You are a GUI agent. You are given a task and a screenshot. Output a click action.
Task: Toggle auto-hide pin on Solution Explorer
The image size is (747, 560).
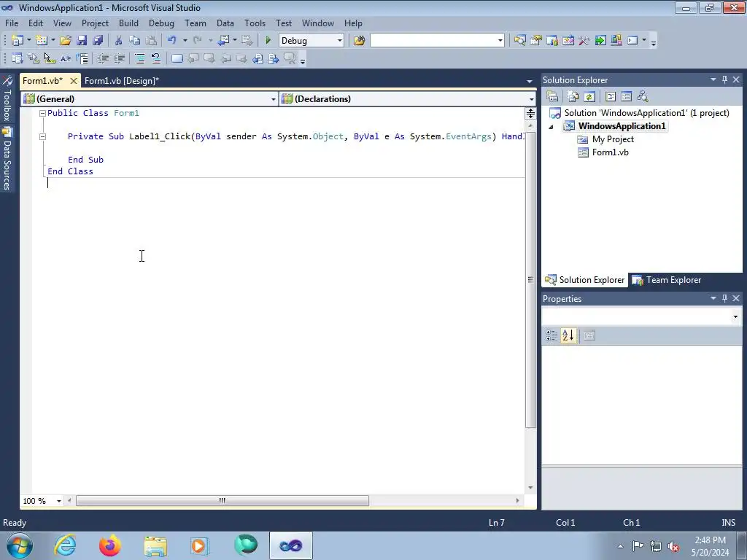(x=724, y=80)
